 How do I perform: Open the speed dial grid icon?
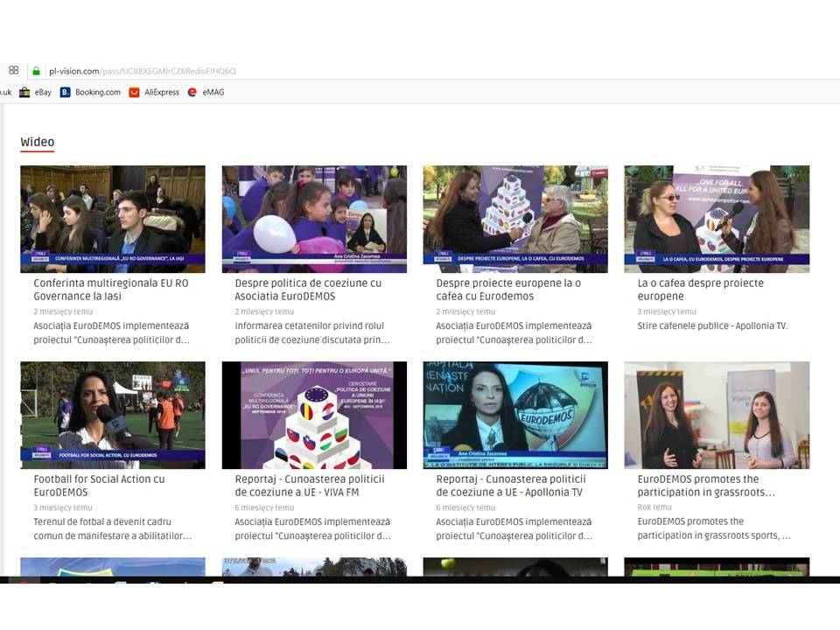(x=14, y=70)
